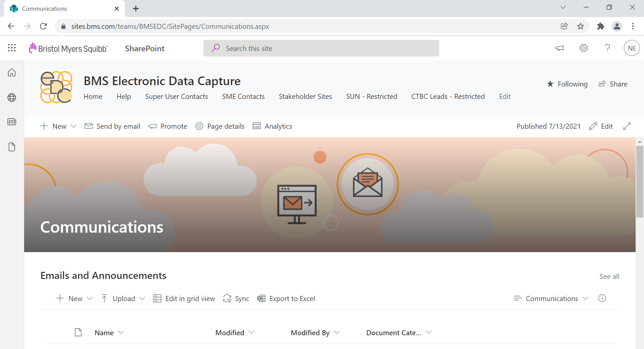Click Send by email

click(112, 126)
